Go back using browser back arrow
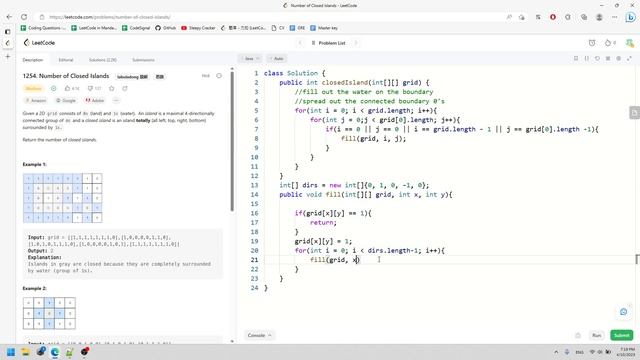This screenshot has height=360, width=640. 9,17
